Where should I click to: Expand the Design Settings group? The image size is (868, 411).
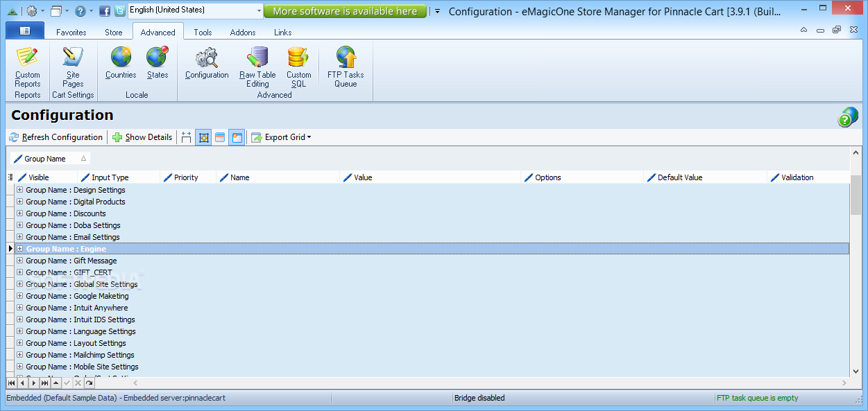tap(19, 190)
